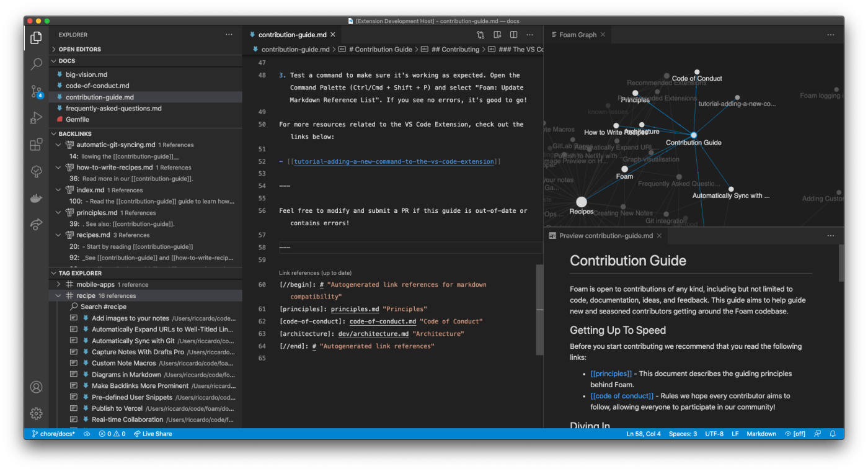Image resolution: width=868 pixels, height=471 pixels.
Task: Click the notifications bell in status bar
Action: pos(833,434)
